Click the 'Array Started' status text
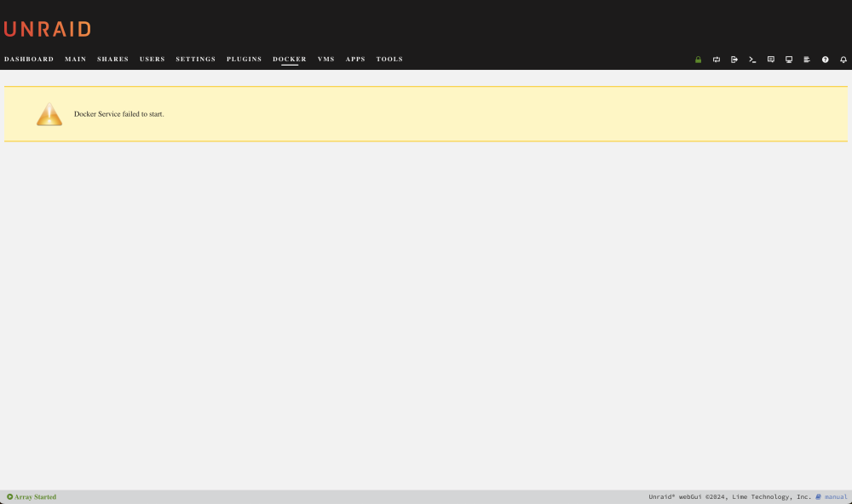This screenshot has width=852, height=504. click(35, 496)
